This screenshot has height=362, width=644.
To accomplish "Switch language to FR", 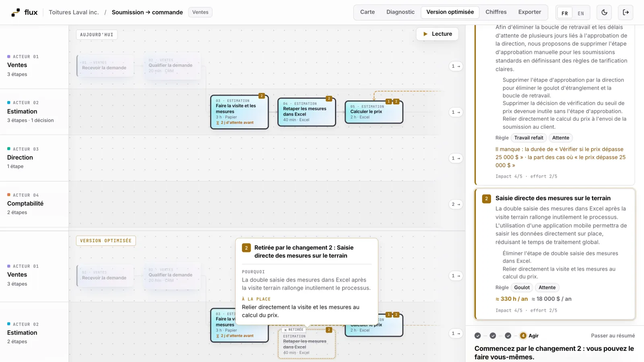I will [x=565, y=13].
